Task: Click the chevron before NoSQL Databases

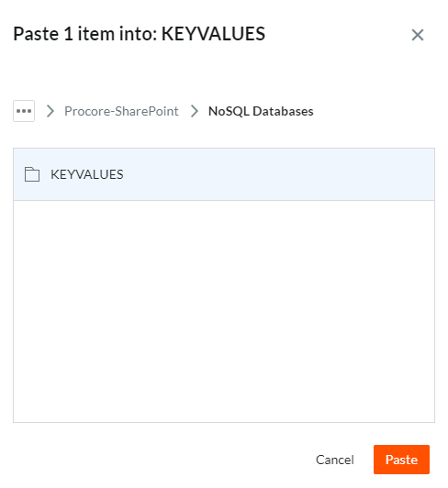Action: tap(195, 111)
